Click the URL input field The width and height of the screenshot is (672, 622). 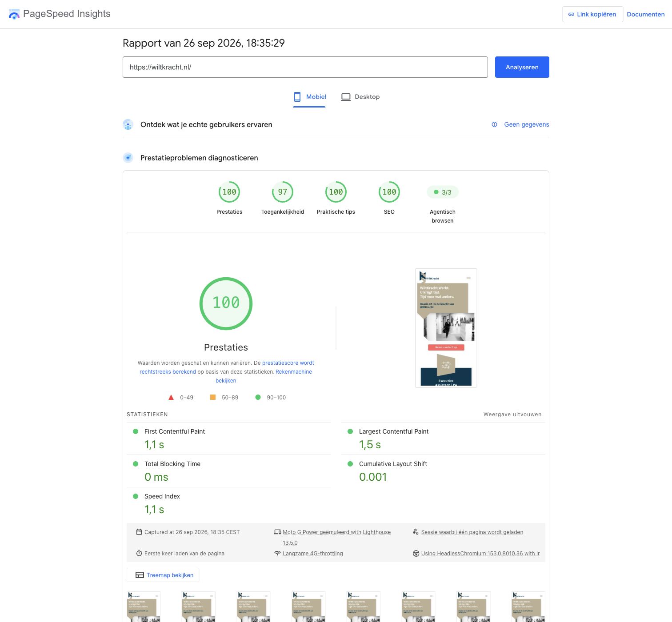[305, 67]
